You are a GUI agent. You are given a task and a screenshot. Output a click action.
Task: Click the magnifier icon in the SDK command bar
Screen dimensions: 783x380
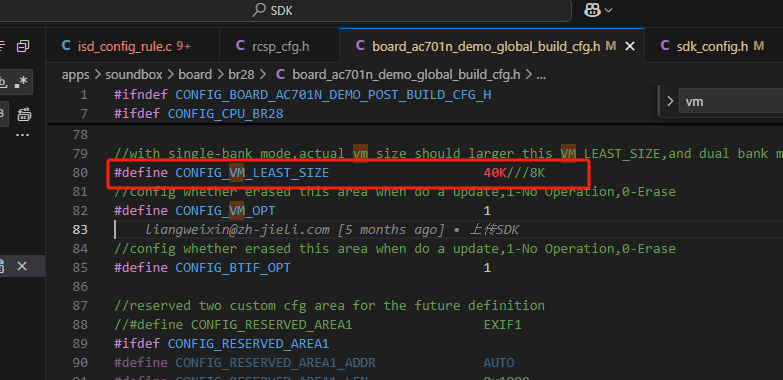[x=259, y=10]
